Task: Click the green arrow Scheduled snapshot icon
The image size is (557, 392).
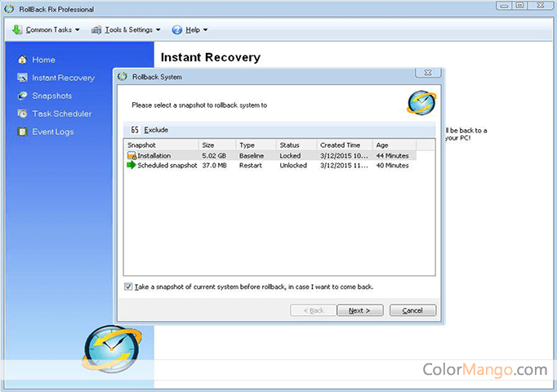Action: [131, 165]
